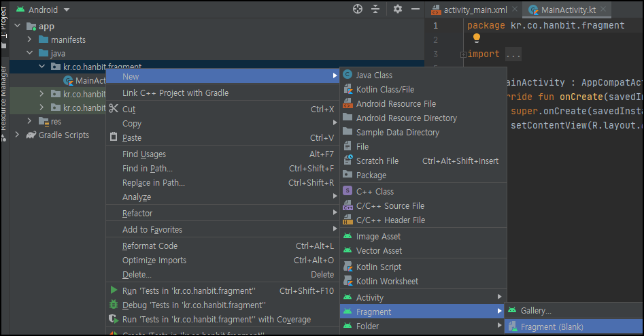This screenshot has width=644, height=336.
Task: Open Resource Manager side tab
Action: [3, 103]
